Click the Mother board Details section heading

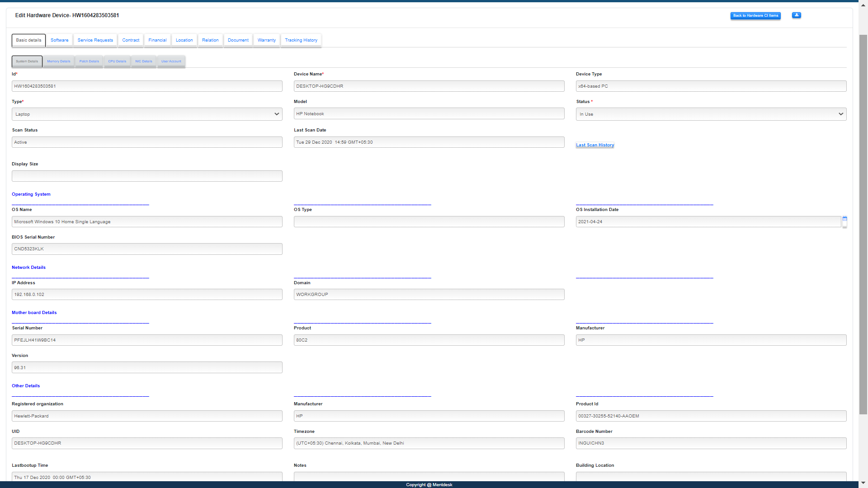pos(34,313)
